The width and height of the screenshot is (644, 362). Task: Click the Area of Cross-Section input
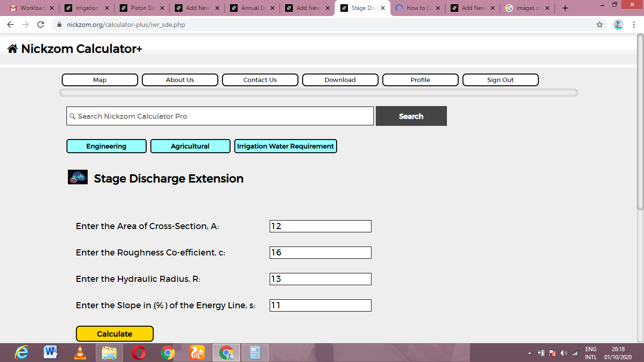point(321,226)
